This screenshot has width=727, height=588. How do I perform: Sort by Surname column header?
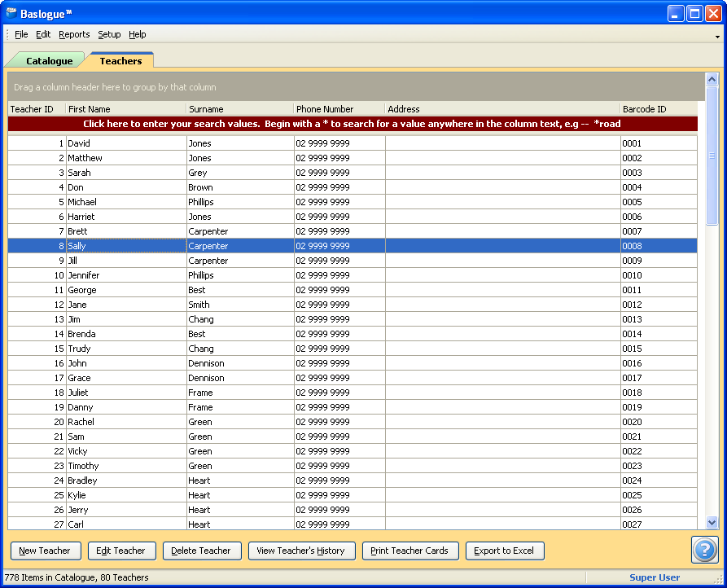pyautogui.click(x=239, y=109)
